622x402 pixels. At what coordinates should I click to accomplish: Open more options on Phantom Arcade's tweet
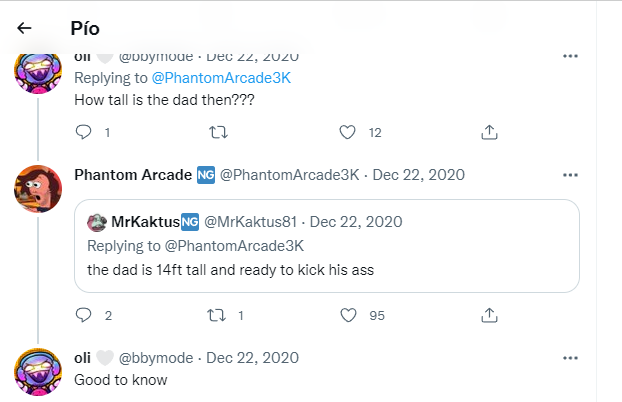pos(570,174)
